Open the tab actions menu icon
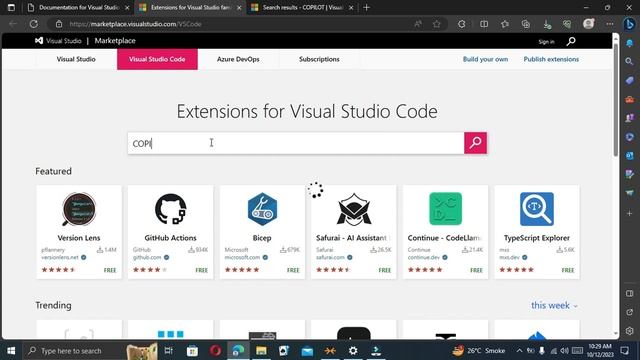640x360 pixels. pyautogui.click(x=11, y=7)
